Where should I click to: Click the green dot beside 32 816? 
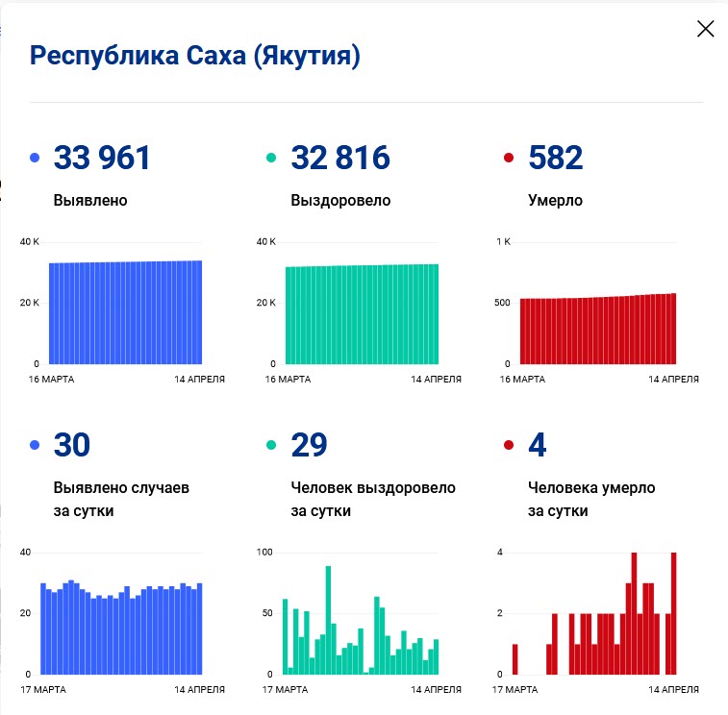[x=272, y=159]
